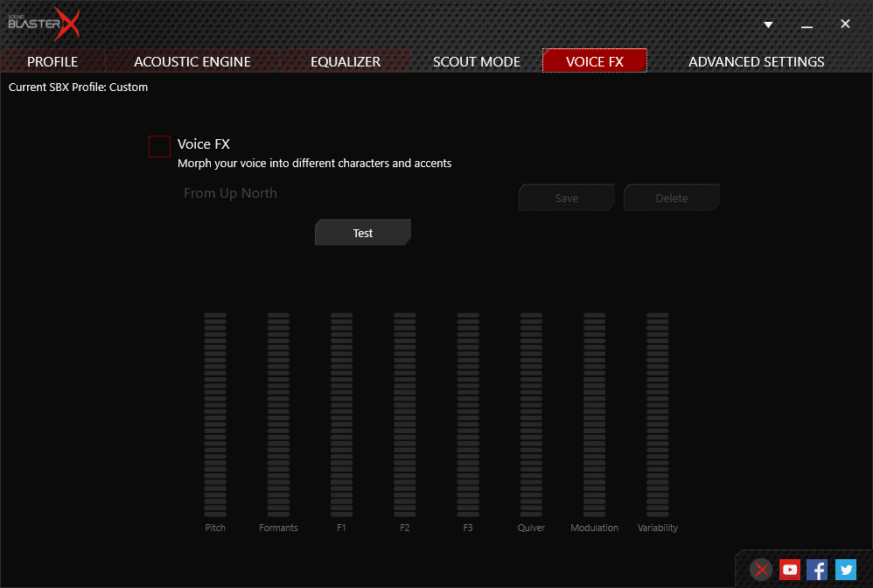Click the Voice FX heading label
The height and width of the screenshot is (588, 873).
(203, 143)
